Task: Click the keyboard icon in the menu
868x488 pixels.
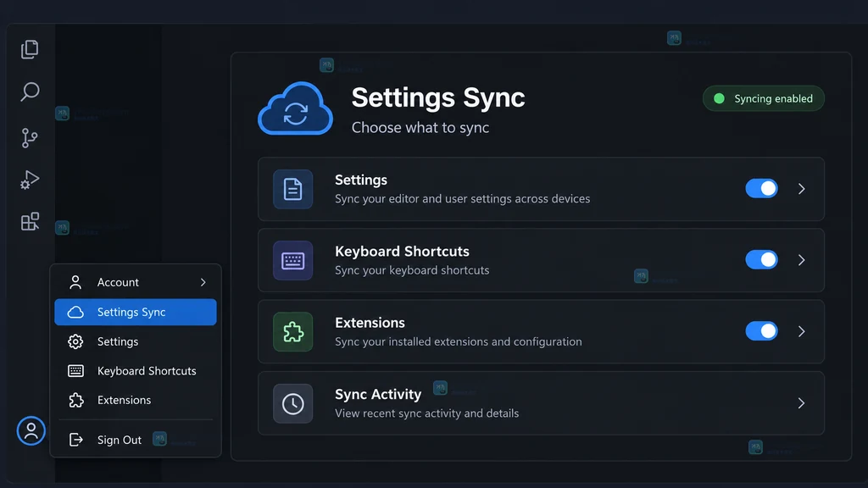Action: (x=75, y=371)
